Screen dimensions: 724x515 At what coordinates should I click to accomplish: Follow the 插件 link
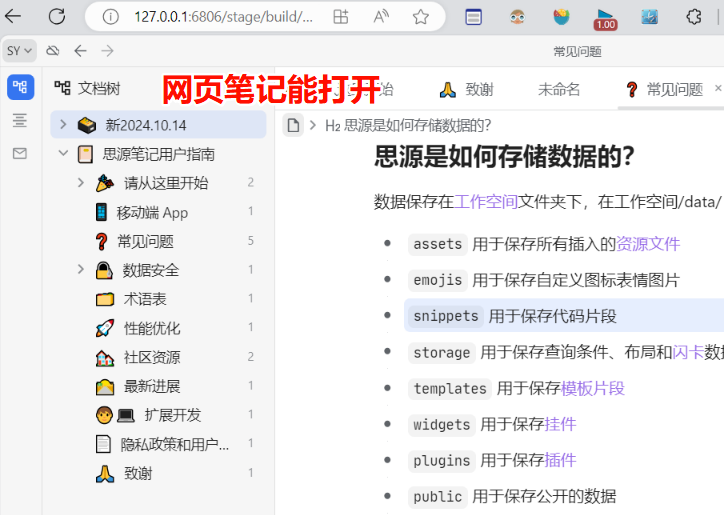pos(560,460)
